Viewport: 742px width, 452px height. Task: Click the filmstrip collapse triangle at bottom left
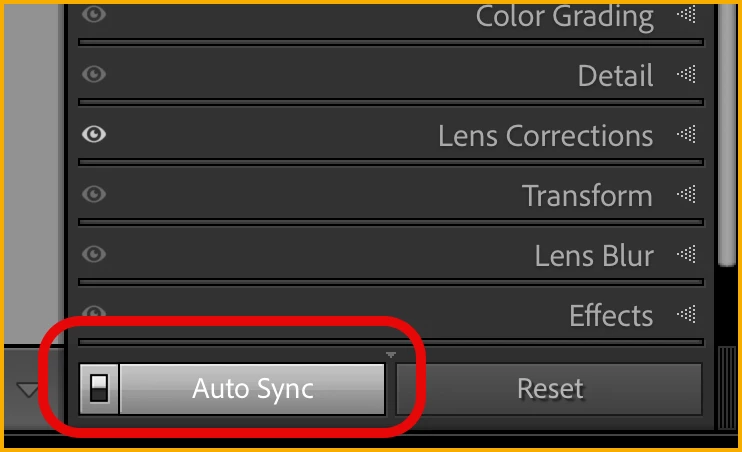(x=28, y=390)
